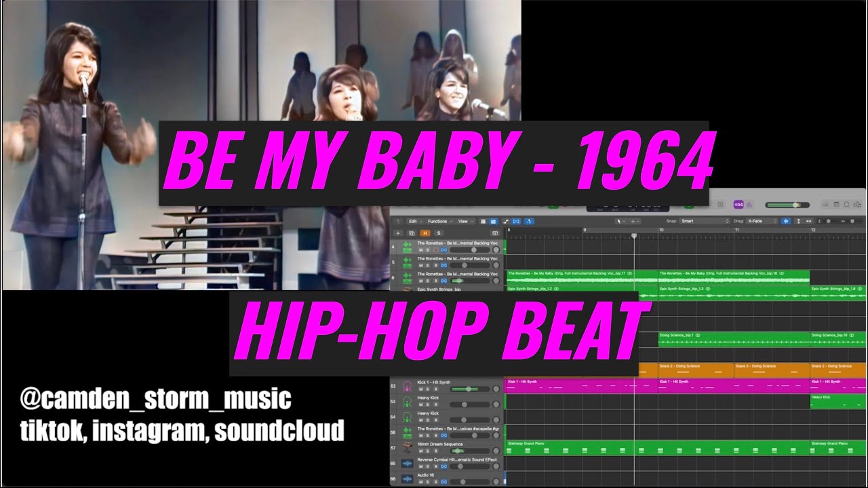Click the track 5 audio waveform icon
868x488 pixels.
pyautogui.click(x=408, y=262)
